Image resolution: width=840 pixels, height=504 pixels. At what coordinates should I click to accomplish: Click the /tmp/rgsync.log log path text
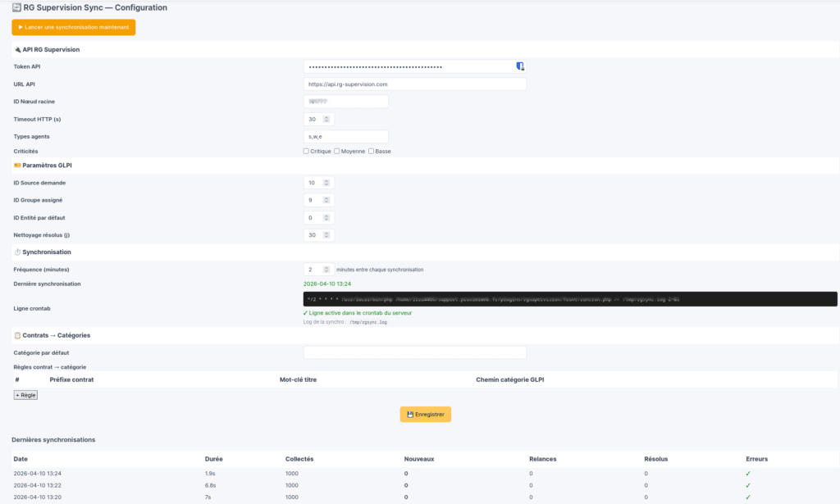click(x=368, y=322)
